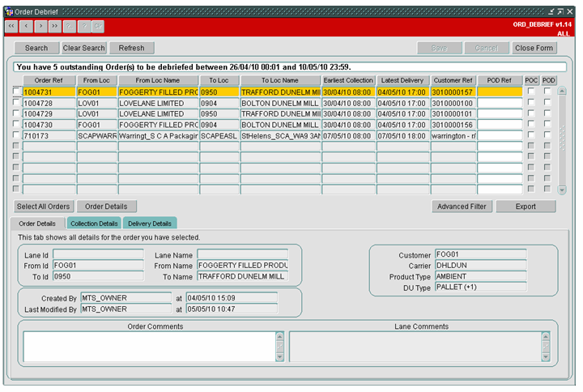Open the Advanced Filter
583x392 pixels.
tap(462, 207)
